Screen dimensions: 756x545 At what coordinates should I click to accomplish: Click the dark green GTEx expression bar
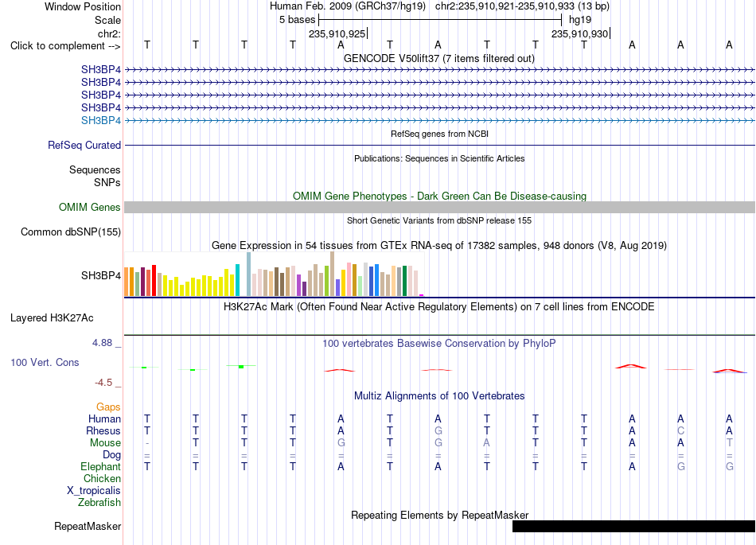[404, 280]
